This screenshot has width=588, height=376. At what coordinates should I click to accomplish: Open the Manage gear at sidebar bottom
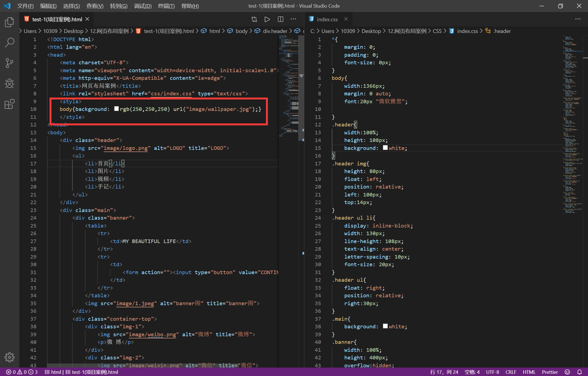pos(10,357)
